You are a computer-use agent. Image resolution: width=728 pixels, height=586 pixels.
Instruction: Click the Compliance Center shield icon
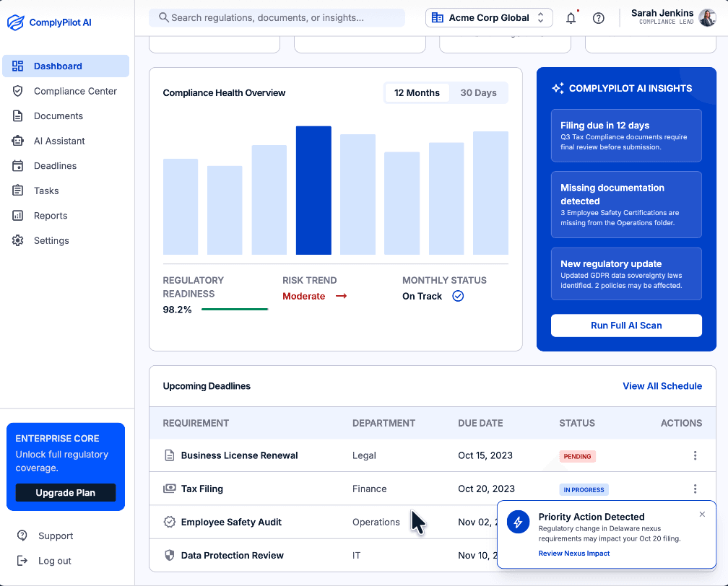click(x=17, y=91)
